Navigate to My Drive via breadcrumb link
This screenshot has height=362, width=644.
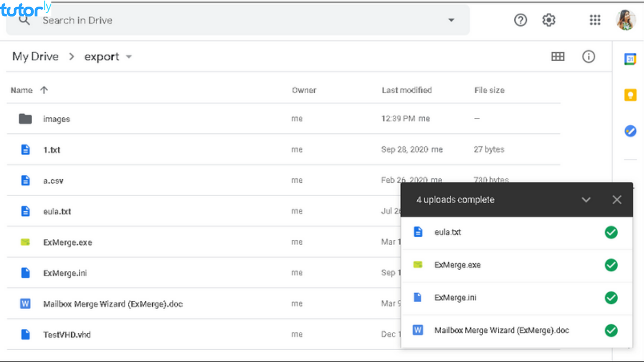point(35,57)
